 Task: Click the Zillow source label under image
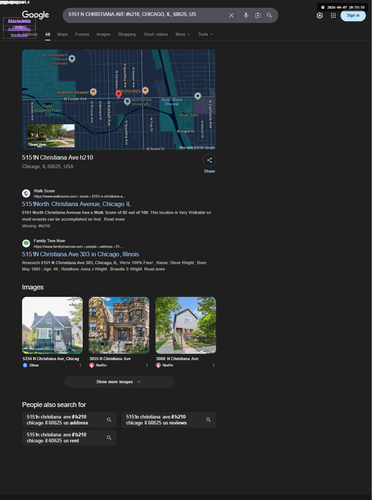click(34, 365)
